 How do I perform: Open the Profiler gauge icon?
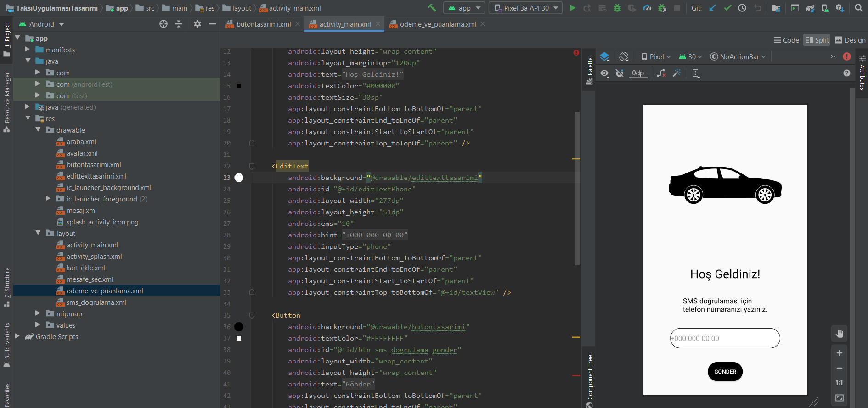(647, 8)
